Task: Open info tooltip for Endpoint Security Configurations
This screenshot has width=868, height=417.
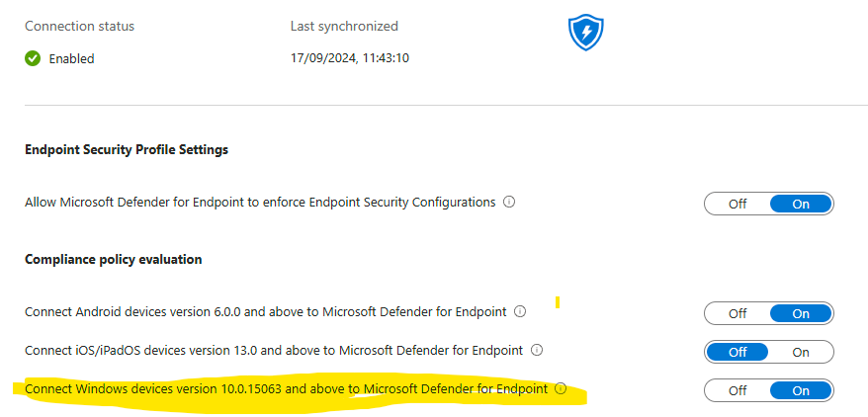Action: coord(509,202)
